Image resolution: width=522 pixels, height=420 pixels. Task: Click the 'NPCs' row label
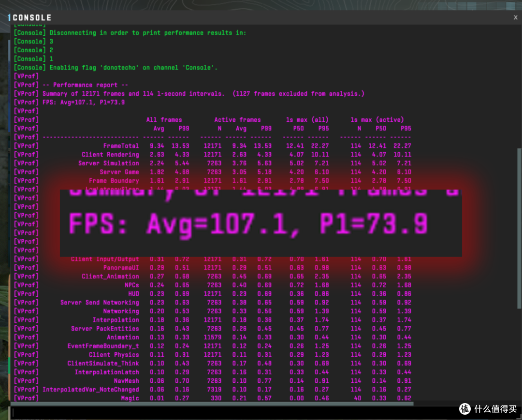(x=132, y=285)
